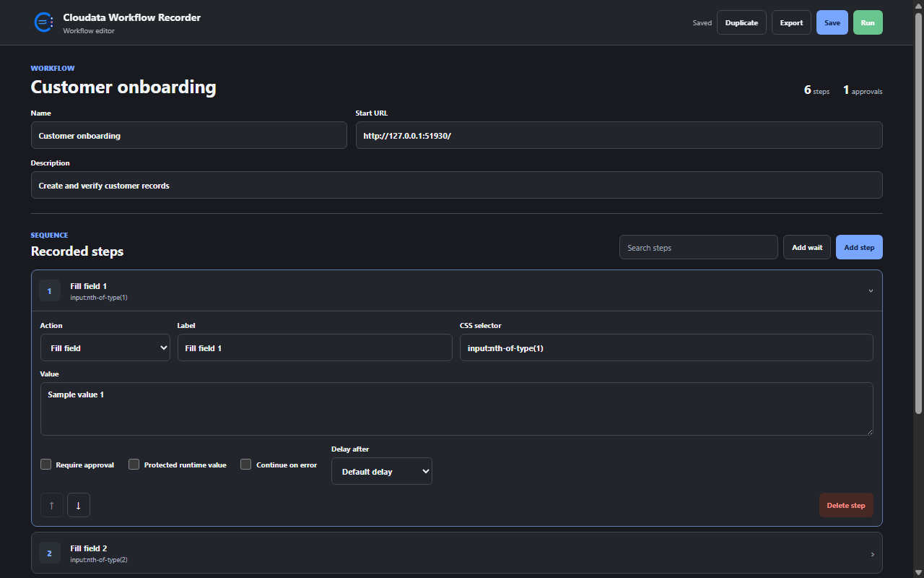924x578 pixels.
Task: Click the Customer onboarding heading
Action: point(123,87)
